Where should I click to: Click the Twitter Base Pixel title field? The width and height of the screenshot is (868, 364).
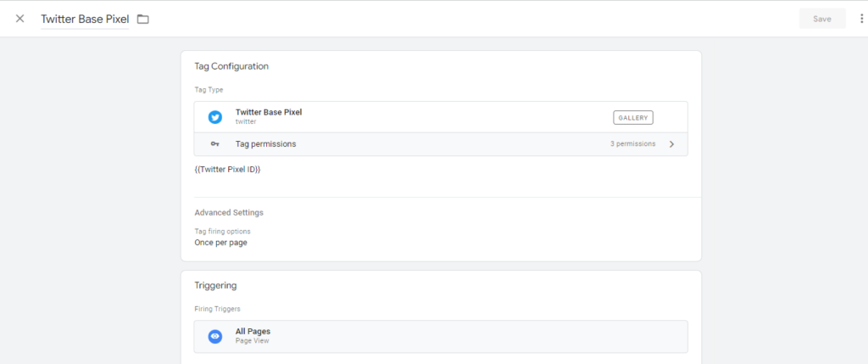tap(85, 19)
